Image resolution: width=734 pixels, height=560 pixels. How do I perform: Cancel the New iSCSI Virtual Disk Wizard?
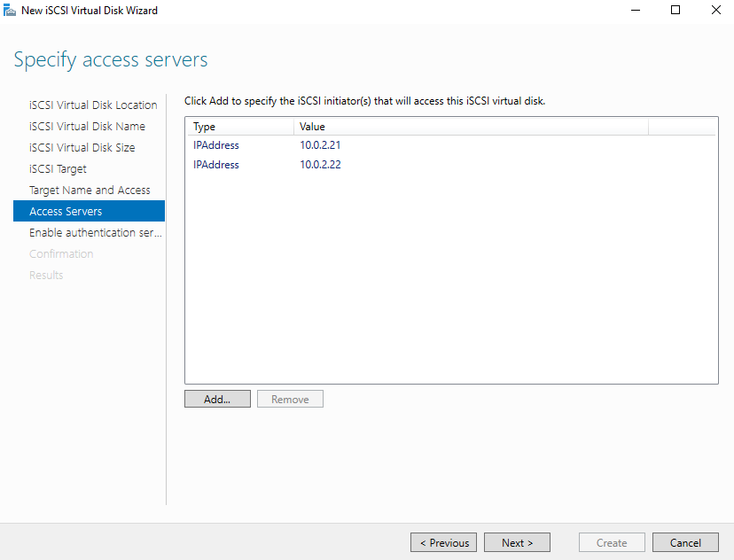coord(685,542)
